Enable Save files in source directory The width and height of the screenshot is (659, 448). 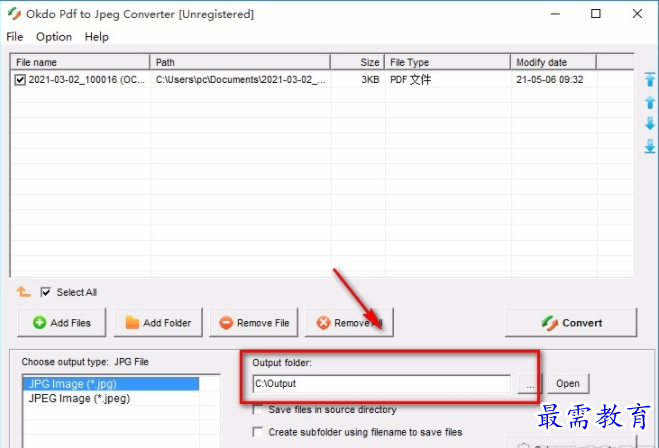(258, 409)
